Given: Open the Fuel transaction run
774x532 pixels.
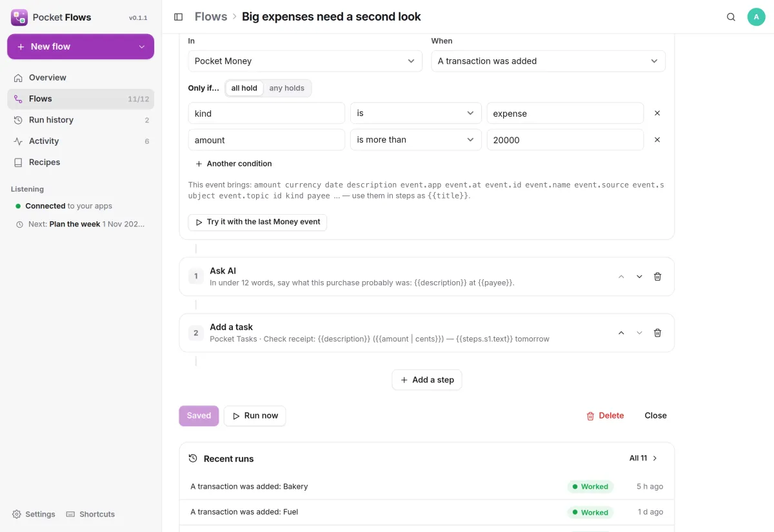Looking at the screenshot, I should click(427, 512).
